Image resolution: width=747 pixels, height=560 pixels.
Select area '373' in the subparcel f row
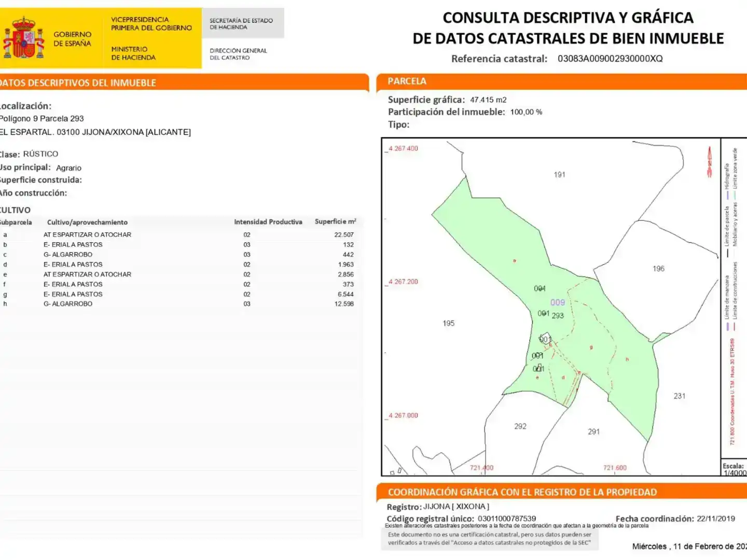348,284
